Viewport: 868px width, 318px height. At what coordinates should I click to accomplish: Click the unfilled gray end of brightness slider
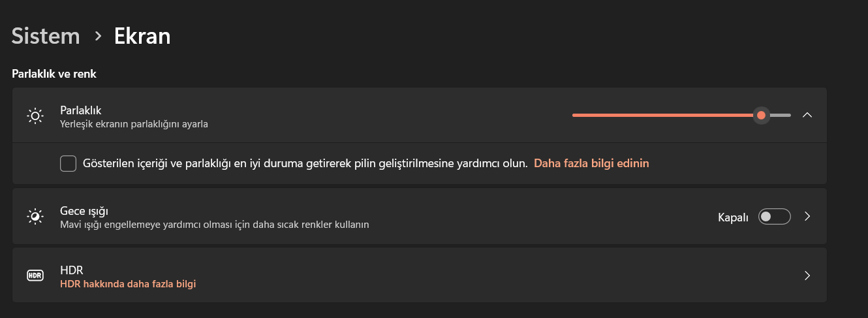coord(782,116)
